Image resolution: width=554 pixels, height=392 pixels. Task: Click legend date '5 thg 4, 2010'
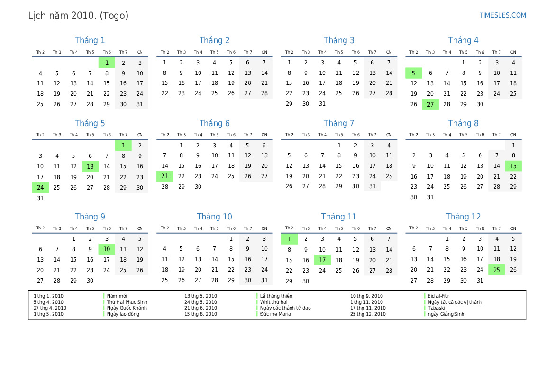point(48,302)
